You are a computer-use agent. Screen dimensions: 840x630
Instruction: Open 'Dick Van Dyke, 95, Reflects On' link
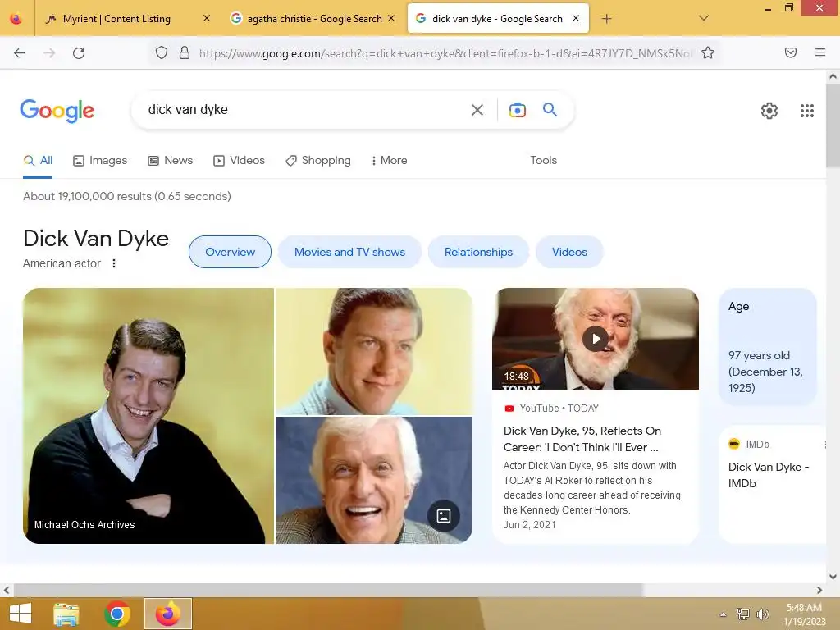(582, 439)
